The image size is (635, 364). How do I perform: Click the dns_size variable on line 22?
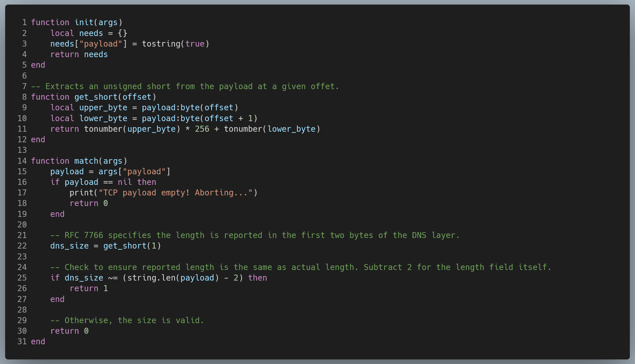[x=69, y=246]
